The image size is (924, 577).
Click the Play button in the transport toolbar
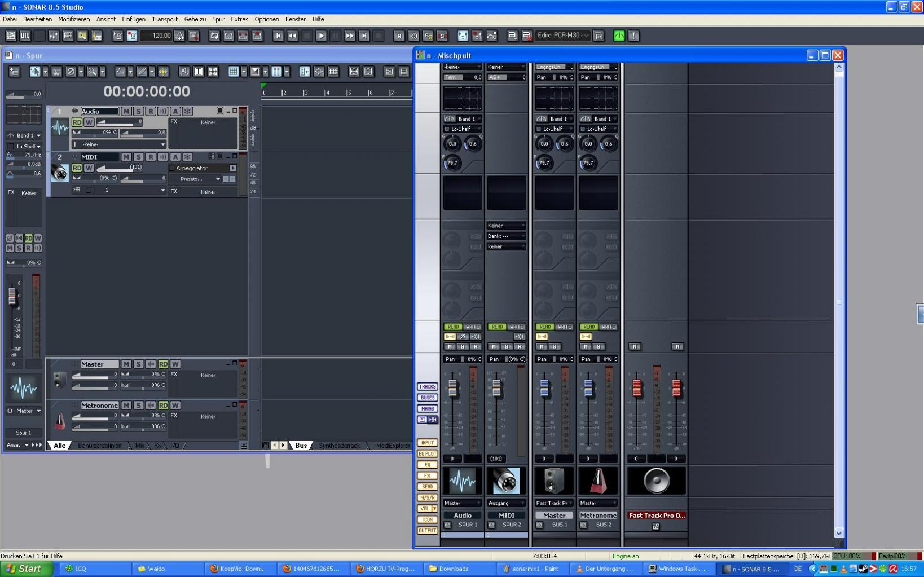(x=321, y=36)
